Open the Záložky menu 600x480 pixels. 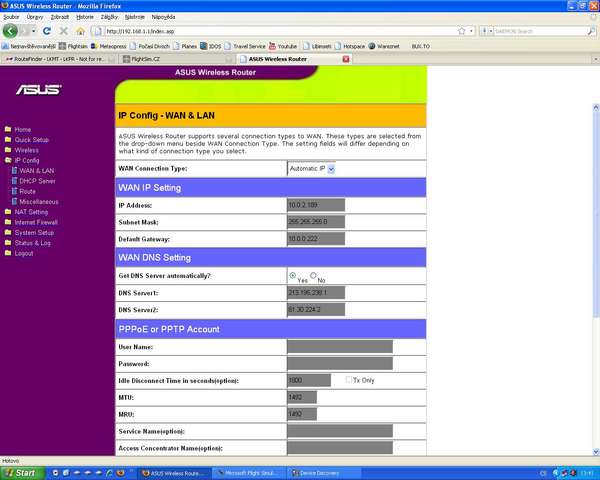click(x=109, y=17)
